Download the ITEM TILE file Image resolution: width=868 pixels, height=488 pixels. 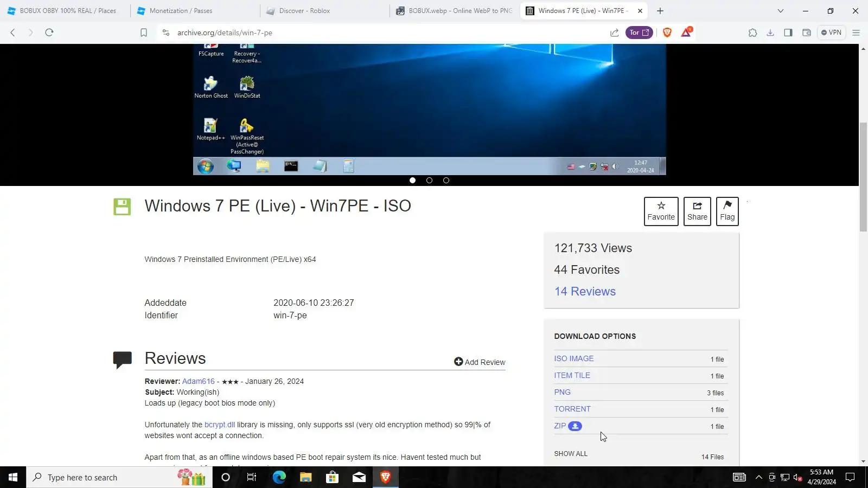click(572, 376)
